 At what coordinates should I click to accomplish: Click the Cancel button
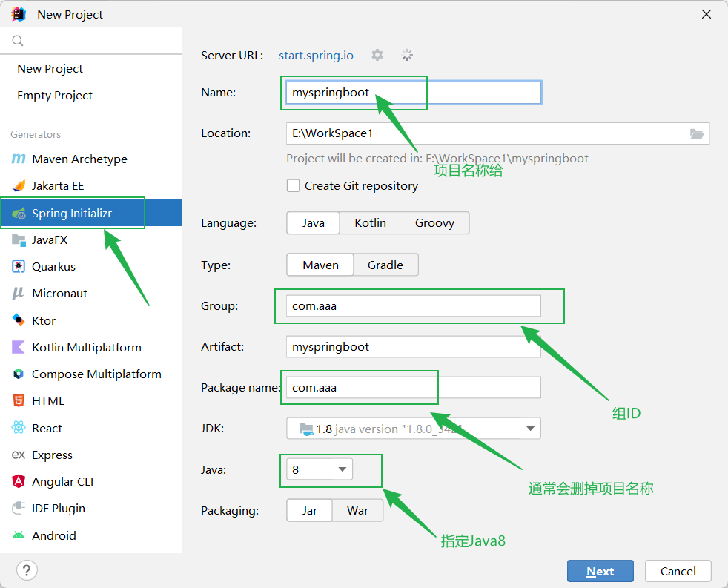[678, 571]
